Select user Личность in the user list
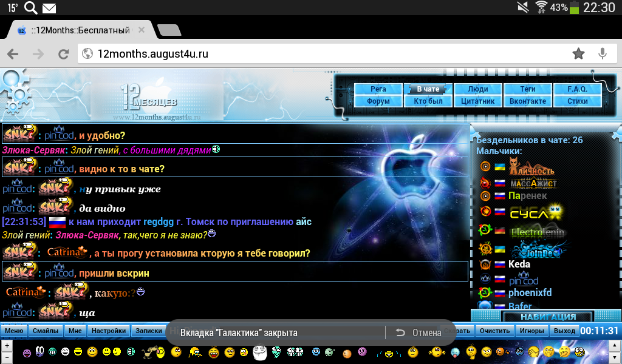This screenshot has width=622, height=364. 531,166
